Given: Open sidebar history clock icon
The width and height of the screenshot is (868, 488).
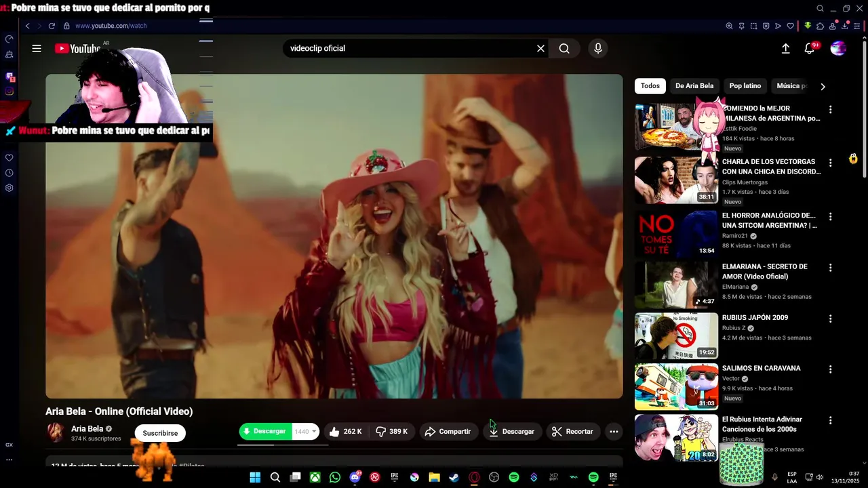Looking at the screenshot, I should click(x=9, y=173).
